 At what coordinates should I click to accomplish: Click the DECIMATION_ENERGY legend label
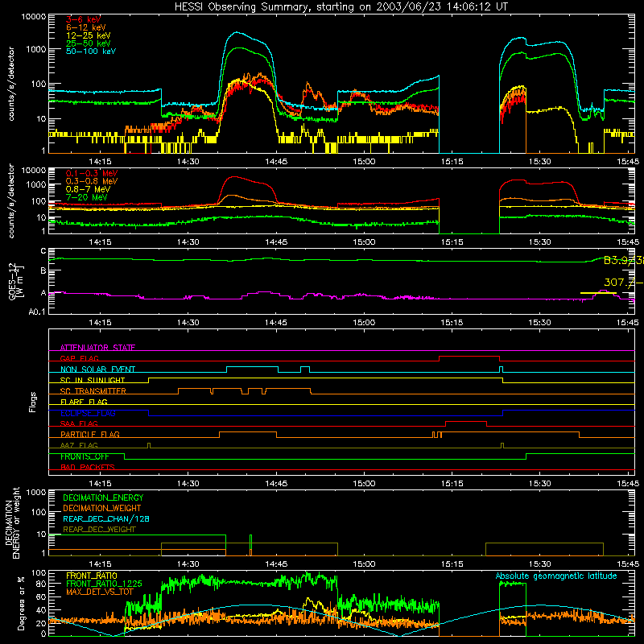(x=103, y=497)
